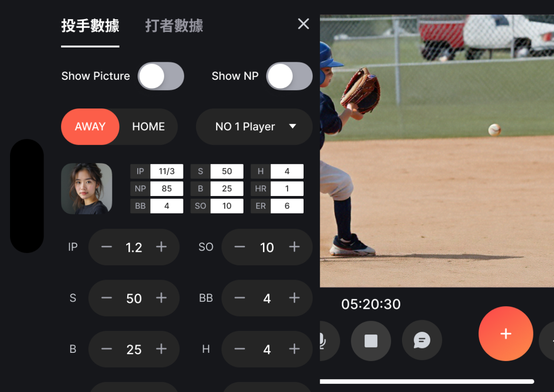
Task: Click the ER summary value 6
Action: (287, 206)
